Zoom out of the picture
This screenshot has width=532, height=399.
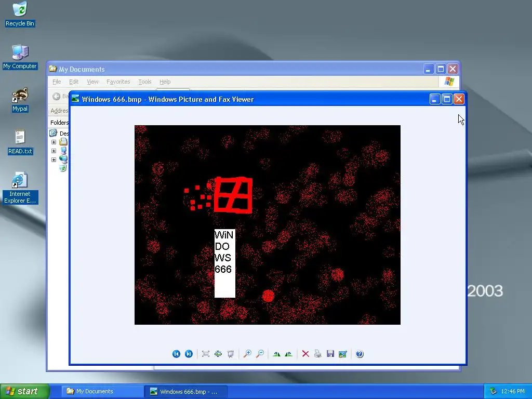coord(260,354)
